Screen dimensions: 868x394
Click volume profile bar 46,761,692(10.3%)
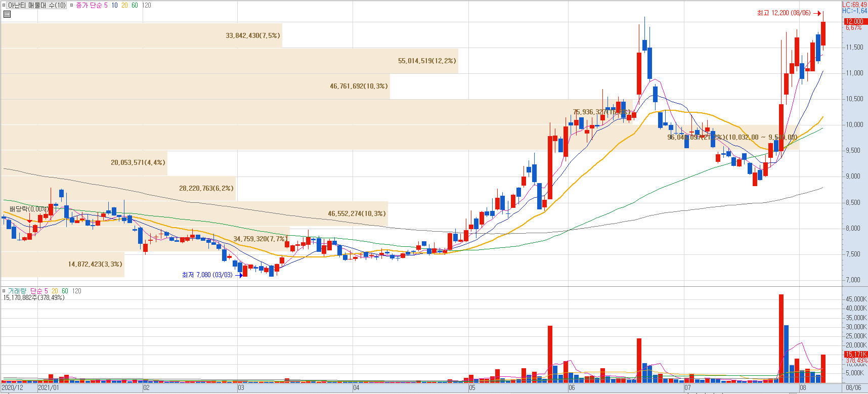(195, 86)
